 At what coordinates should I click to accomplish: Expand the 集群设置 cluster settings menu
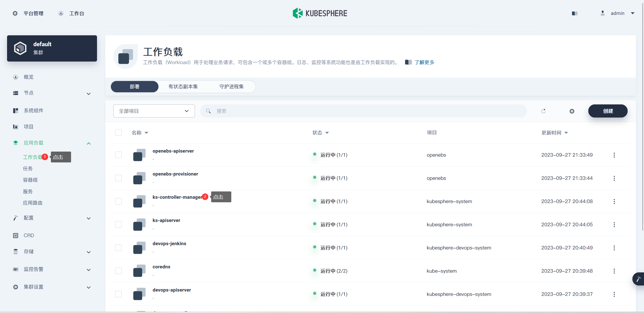coord(89,288)
